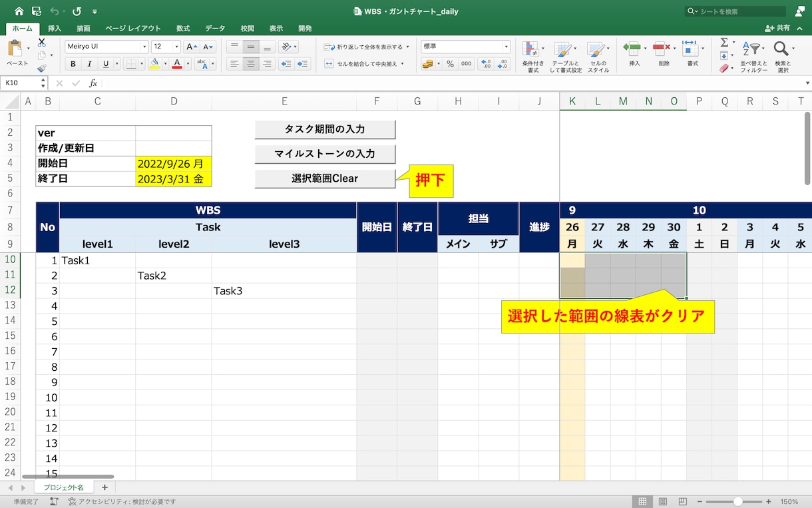Click the percent style icon
This screenshot has width=812, height=508.
point(450,64)
